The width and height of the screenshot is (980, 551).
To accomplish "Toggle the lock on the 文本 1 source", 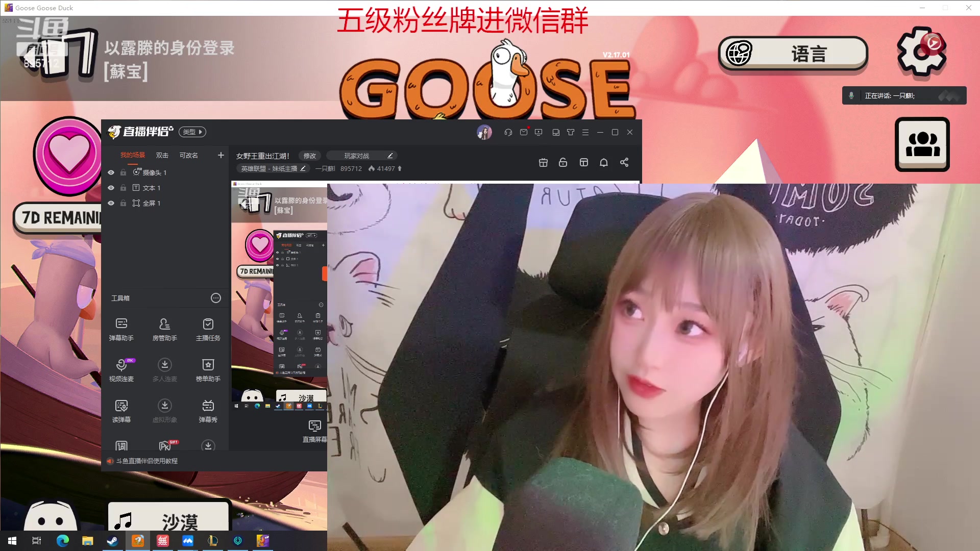I will 122,188.
